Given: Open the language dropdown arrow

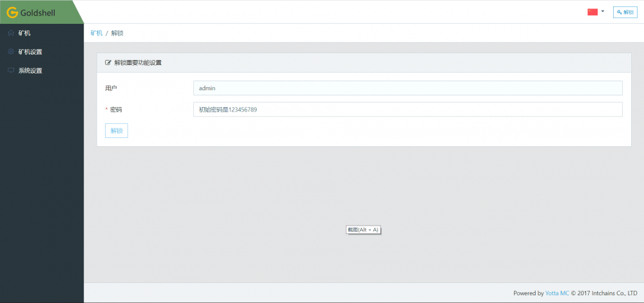Looking at the screenshot, I should 603,12.
